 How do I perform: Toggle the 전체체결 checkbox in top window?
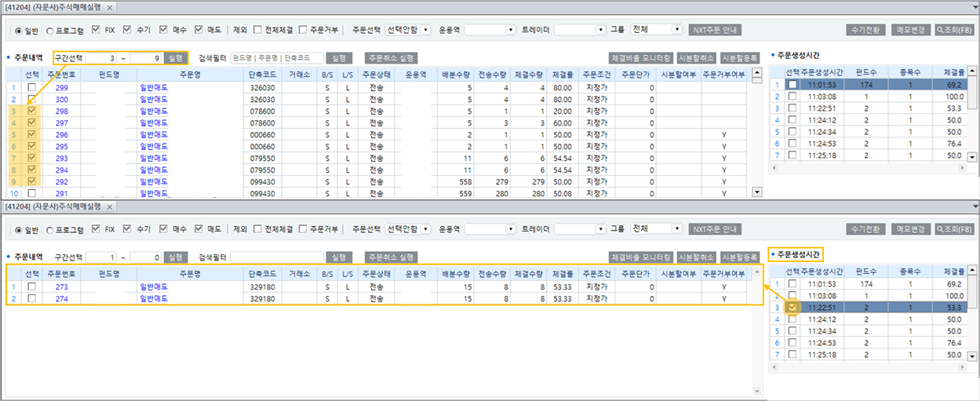pos(258,31)
